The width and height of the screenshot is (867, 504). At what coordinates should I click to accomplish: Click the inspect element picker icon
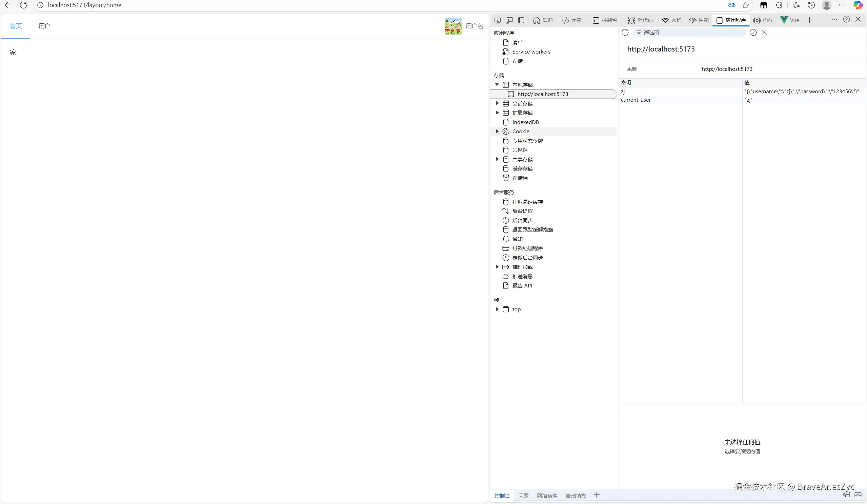[x=497, y=20]
